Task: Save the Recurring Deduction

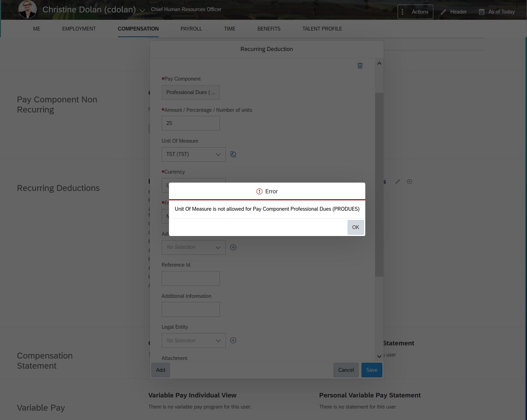Action: tap(372, 370)
